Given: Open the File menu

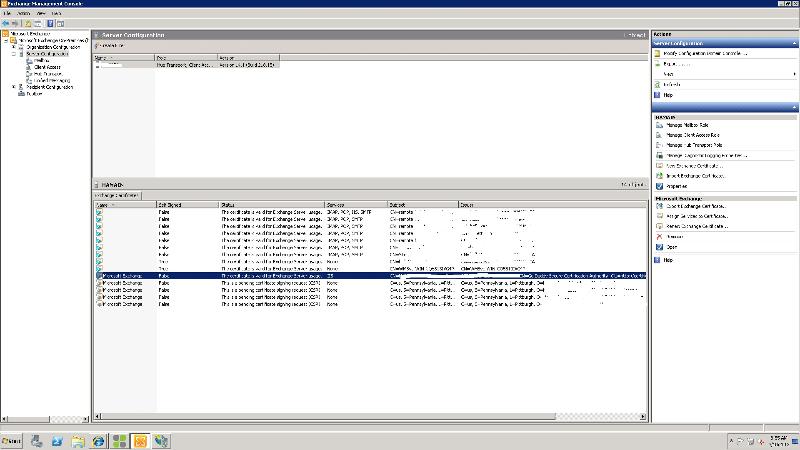Looking at the screenshot, I should 7,13.
